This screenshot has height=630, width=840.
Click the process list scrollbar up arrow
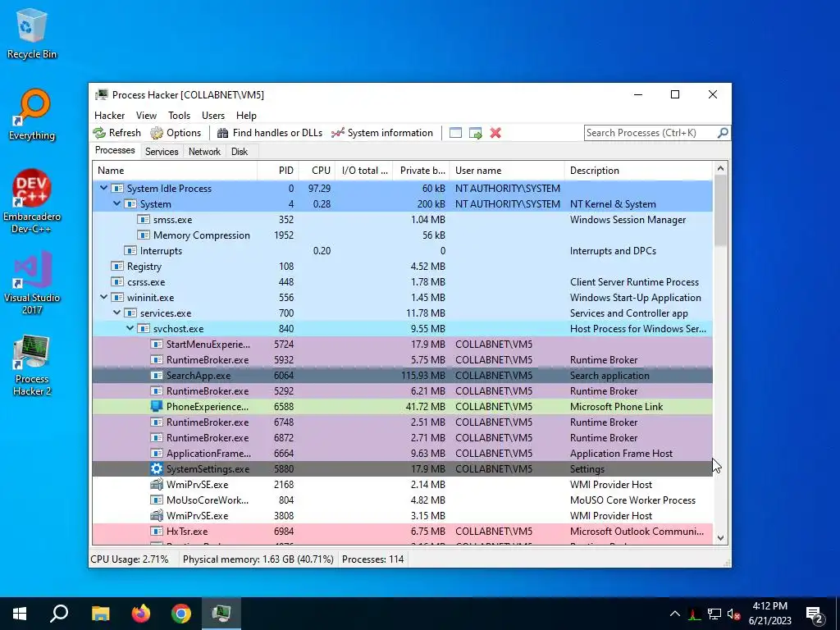tap(720, 168)
